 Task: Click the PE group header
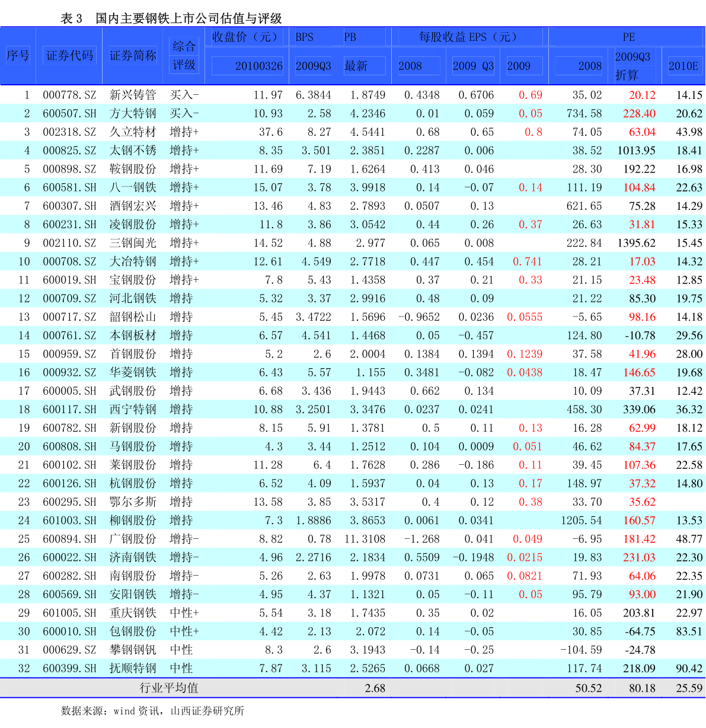[x=628, y=37]
